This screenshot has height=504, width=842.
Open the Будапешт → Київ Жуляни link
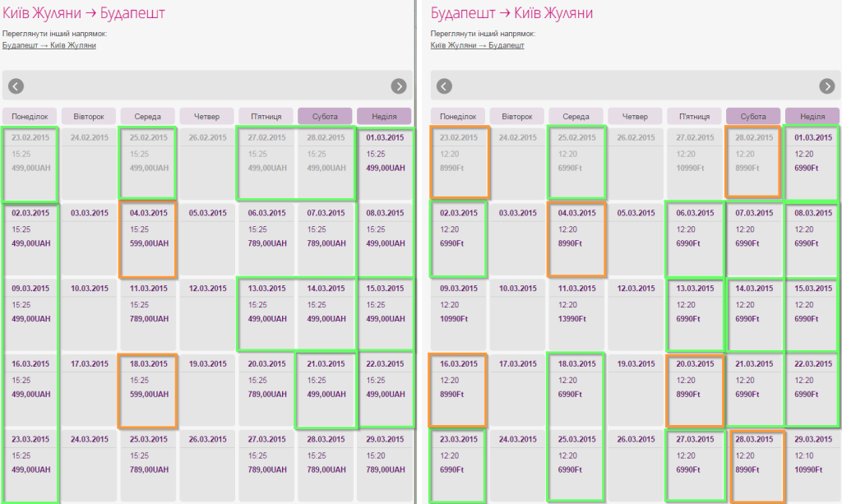[49, 45]
